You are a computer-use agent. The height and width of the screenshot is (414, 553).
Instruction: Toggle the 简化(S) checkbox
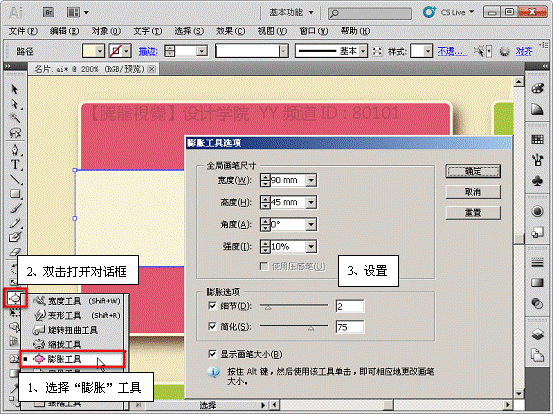(x=212, y=326)
